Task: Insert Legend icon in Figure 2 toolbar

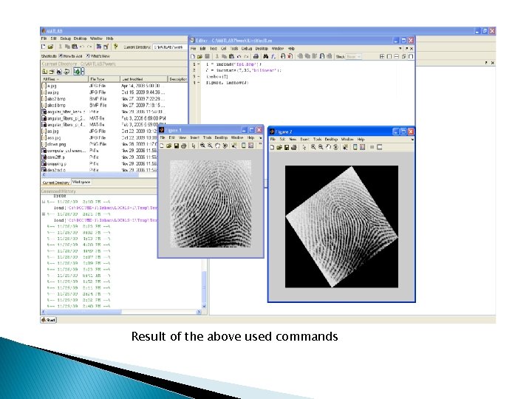Action: 362,147
